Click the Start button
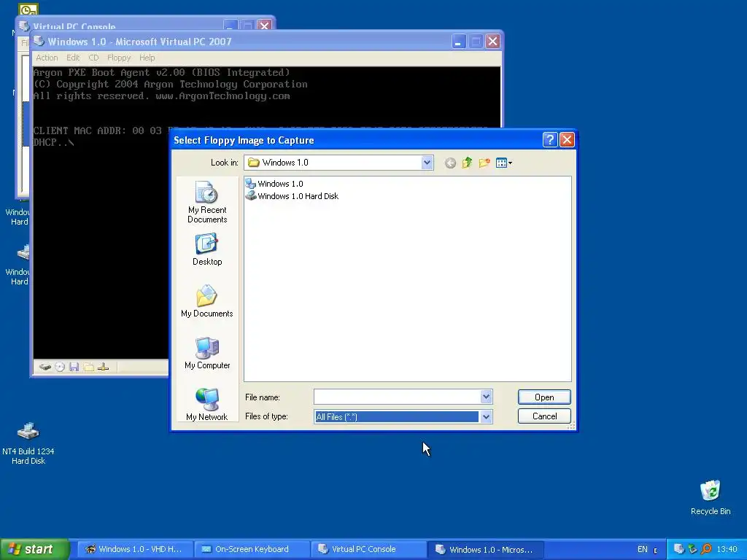Viewport: 747px width, 560px height. [x=34, y=549]
